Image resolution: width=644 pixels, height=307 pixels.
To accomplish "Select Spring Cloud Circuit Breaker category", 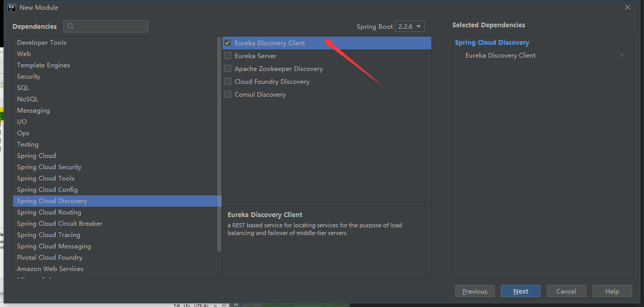I will [60, 224].
